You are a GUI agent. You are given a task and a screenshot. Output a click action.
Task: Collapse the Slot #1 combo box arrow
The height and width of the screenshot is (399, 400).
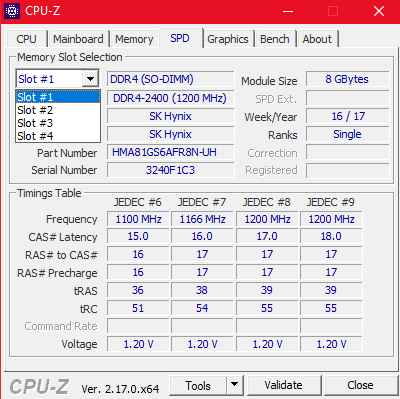[x=90, y=79]
